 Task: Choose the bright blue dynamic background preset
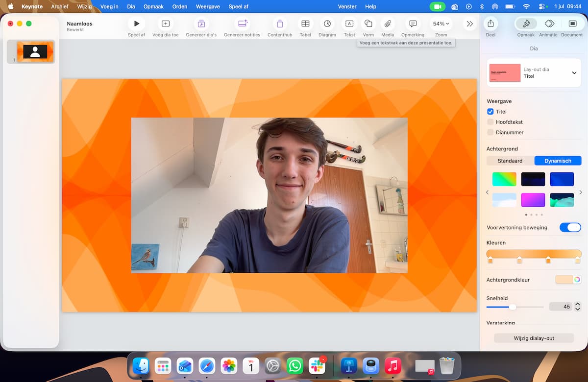(562, 179)
